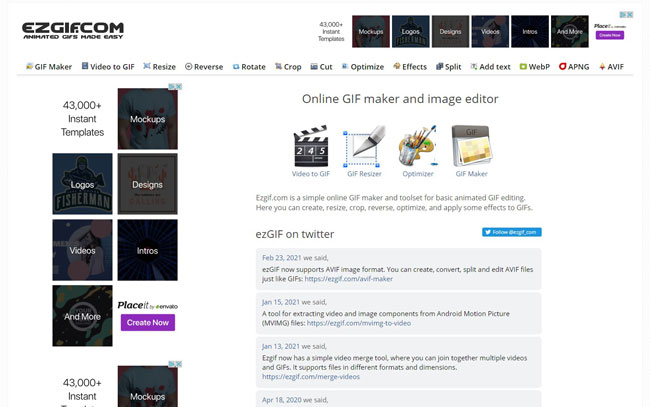The image size is (650, 407).
Task: Click the EZGIF.COM logo
Action: (x=73, y=31)
